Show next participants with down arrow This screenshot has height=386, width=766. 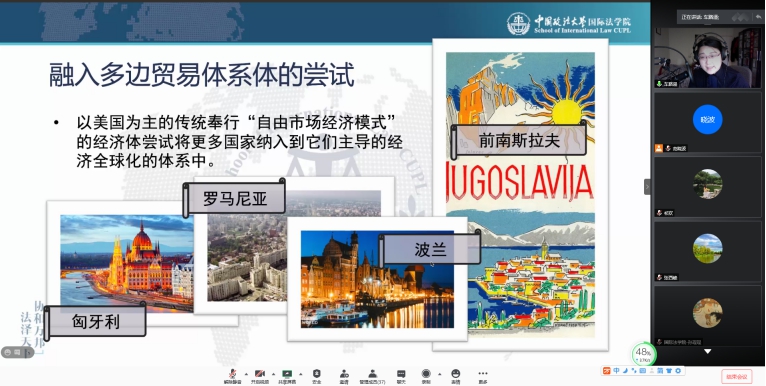click(x=707, y=351)
